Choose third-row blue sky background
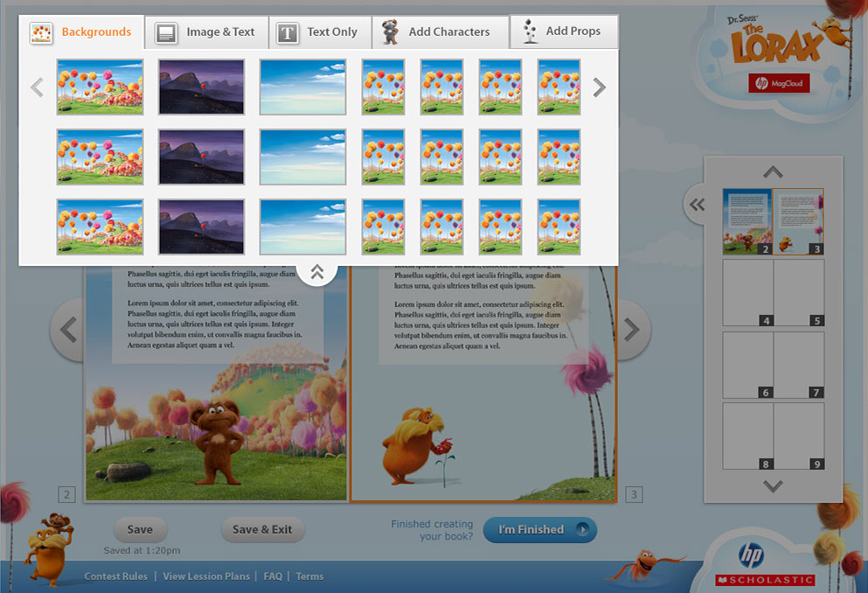Screen dimensions: 868x593 point(302,227)
